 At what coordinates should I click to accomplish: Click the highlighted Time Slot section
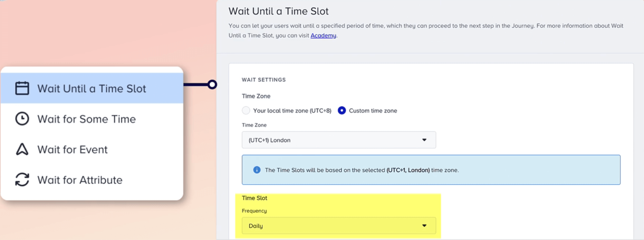click(255, 198)
